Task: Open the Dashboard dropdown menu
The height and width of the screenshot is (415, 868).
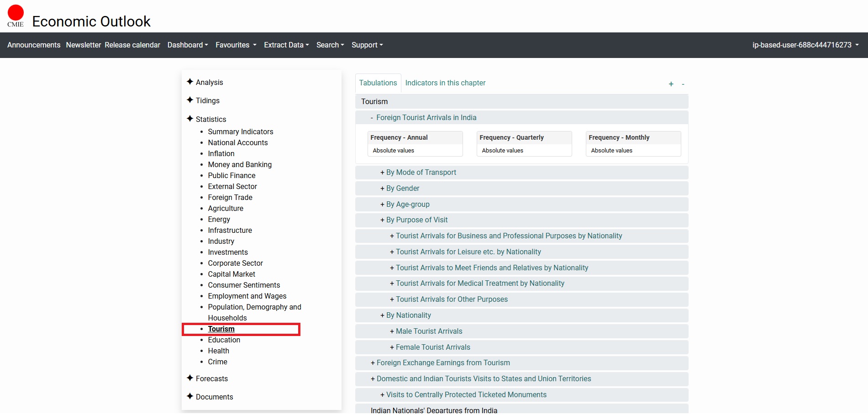Action: [x=187, y=45]
